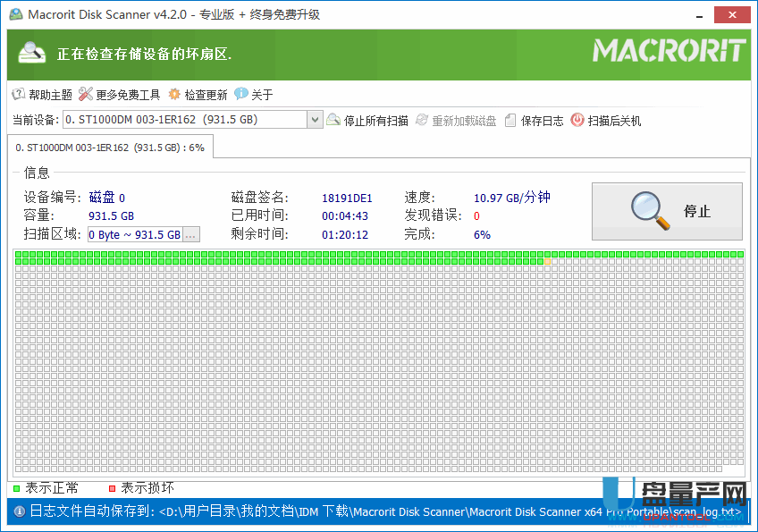Open scan area range browse button
Screen dimensions: 758x532
pyautogui.click(x=191, y=234)
